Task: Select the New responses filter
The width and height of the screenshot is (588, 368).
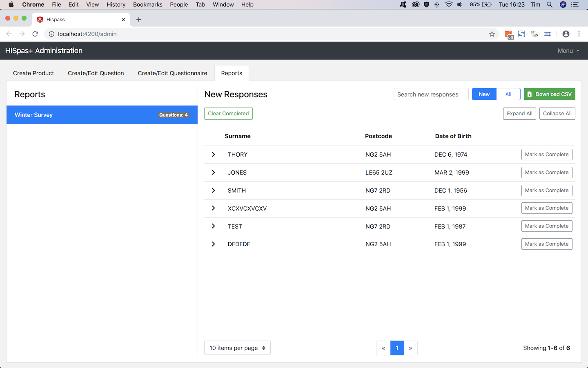Action: 484,94
